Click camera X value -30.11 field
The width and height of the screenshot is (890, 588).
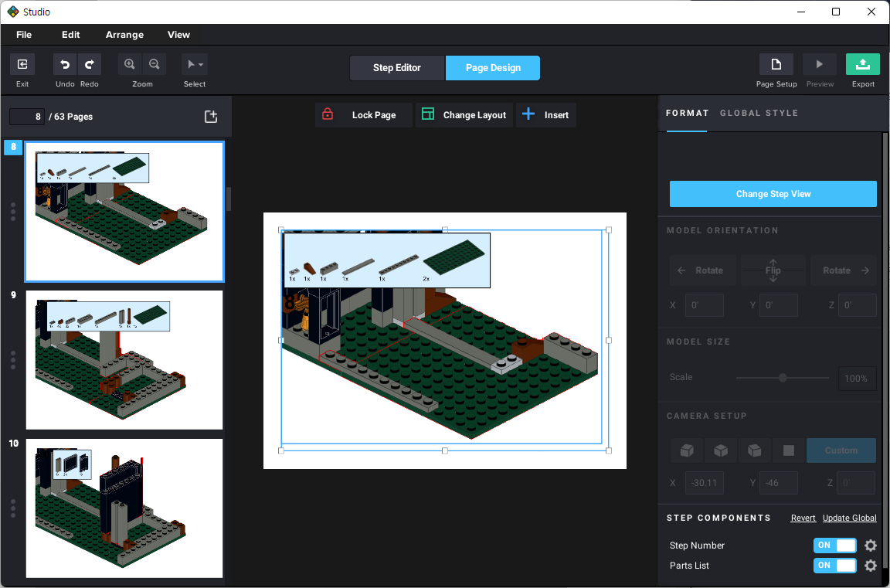pos(704,483)
